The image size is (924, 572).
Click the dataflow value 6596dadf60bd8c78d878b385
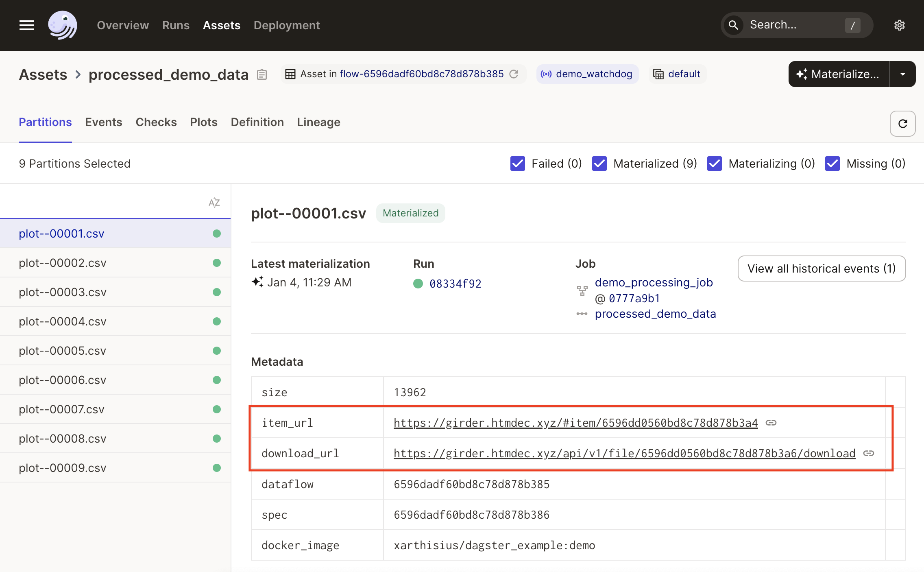point(472,484)
